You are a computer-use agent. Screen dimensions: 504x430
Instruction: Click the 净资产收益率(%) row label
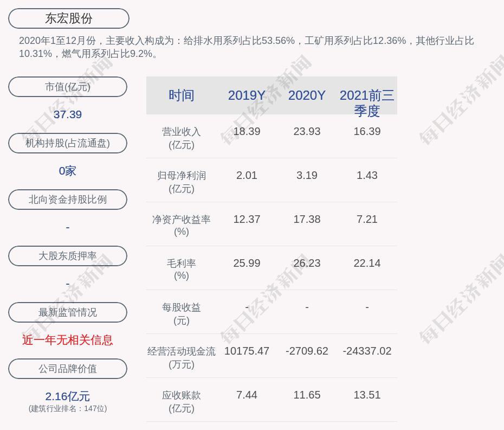pos(182,226)
